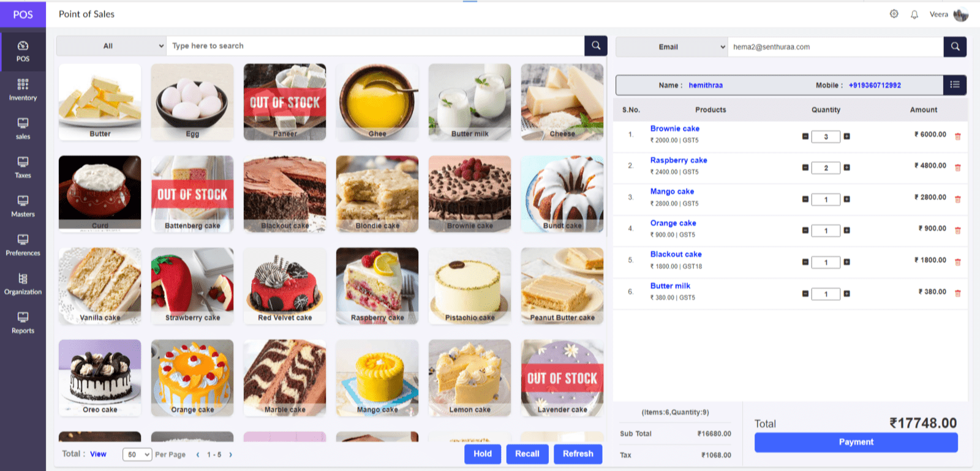Open the sales sidebar section
The image size is (980, 471).
23,129
